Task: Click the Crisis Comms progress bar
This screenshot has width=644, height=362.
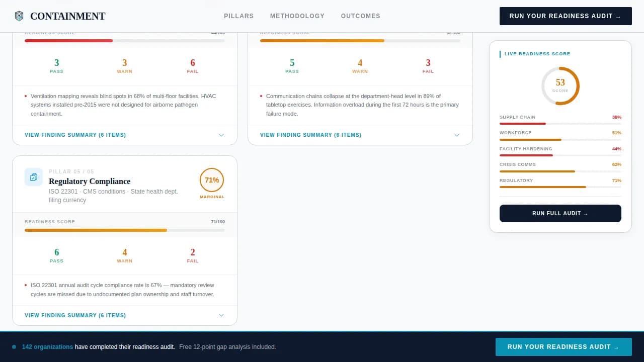Action: coord(560,171)
